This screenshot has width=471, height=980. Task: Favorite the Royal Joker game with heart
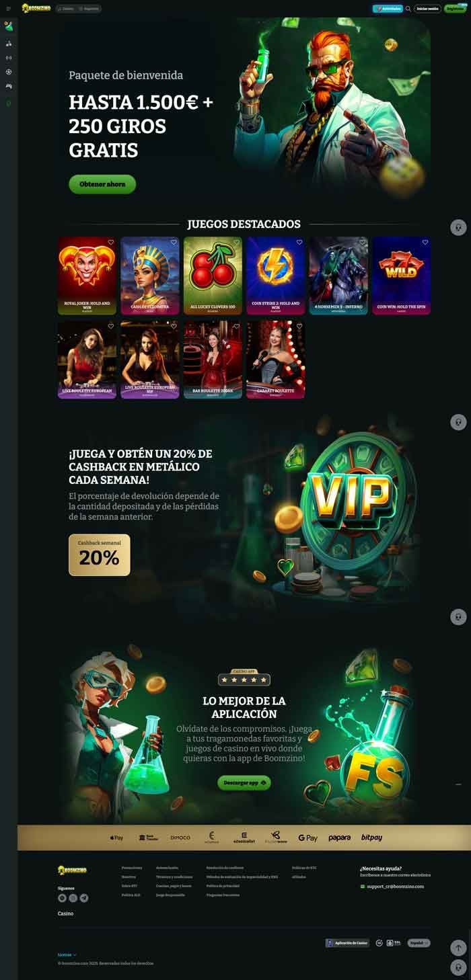(x=111, y=242)
